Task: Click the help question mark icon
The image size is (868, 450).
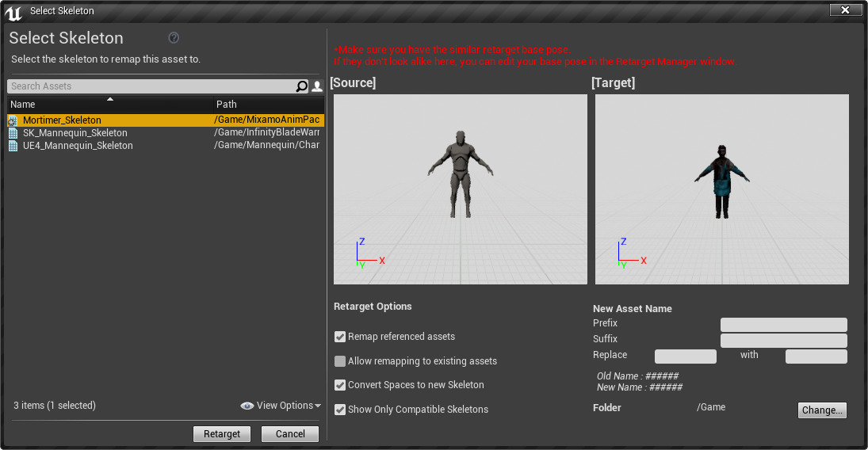Action: [x=174, y=38]
